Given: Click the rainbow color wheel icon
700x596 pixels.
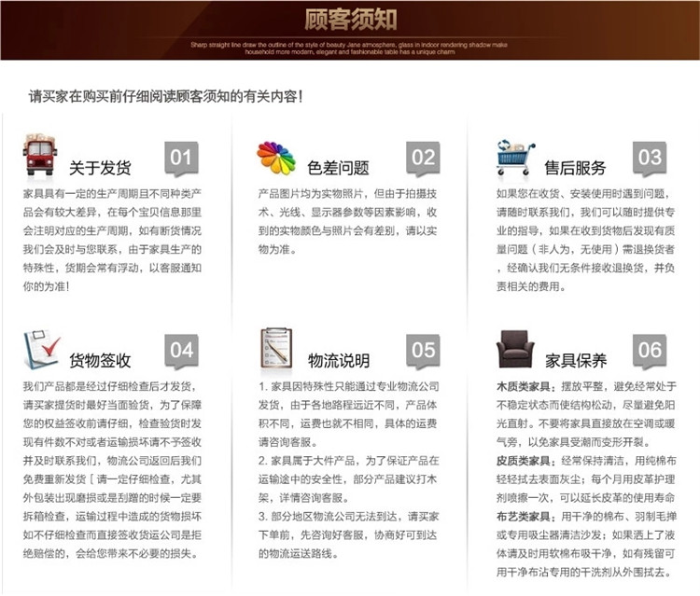Looking at the screenshot, I should (x=276, y=158).
